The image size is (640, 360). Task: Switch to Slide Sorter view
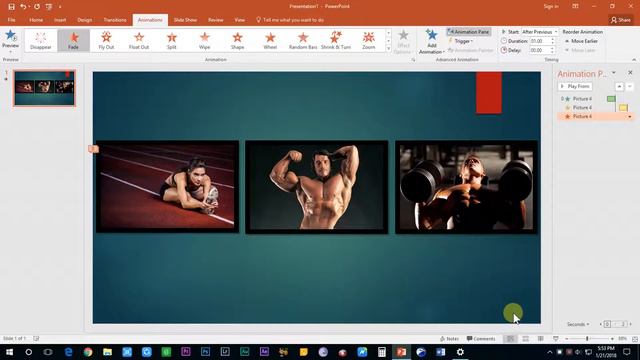click(526, 339)
